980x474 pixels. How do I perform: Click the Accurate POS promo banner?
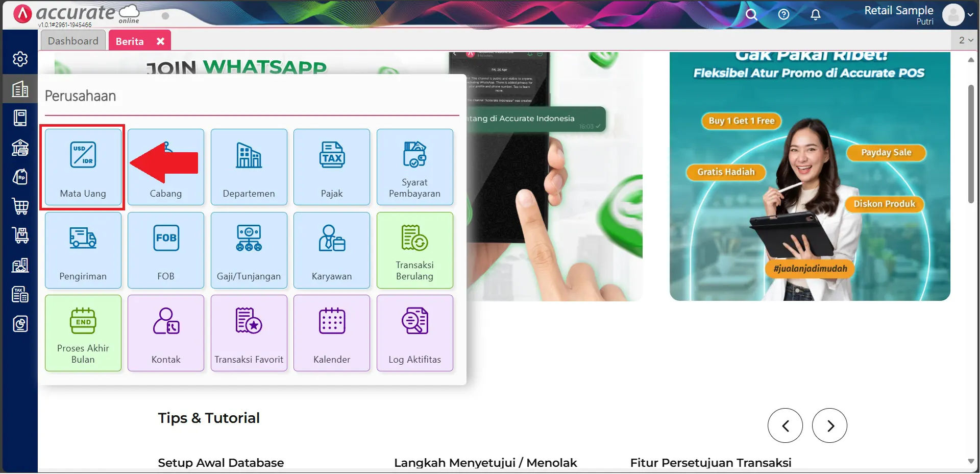coord(810,176)
